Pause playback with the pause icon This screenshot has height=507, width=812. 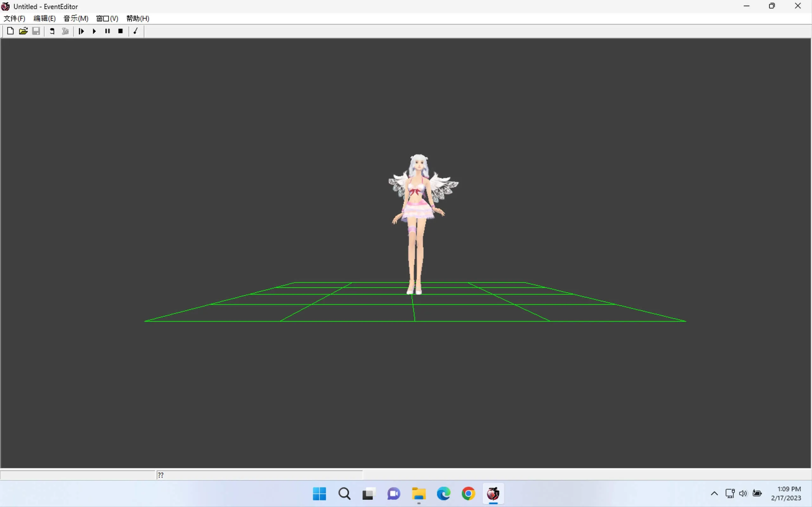pos(108,31)
